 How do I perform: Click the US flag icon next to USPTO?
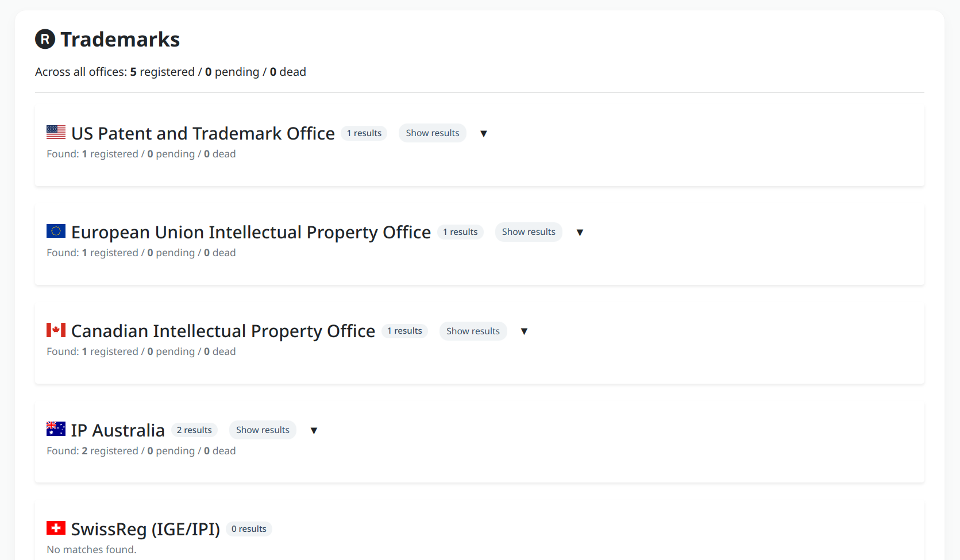56,132
